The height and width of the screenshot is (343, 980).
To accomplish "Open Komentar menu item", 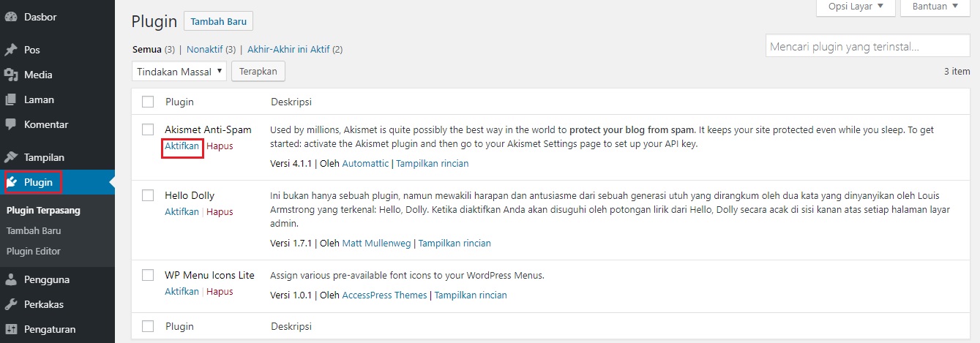I will click(x=46, y=124).
